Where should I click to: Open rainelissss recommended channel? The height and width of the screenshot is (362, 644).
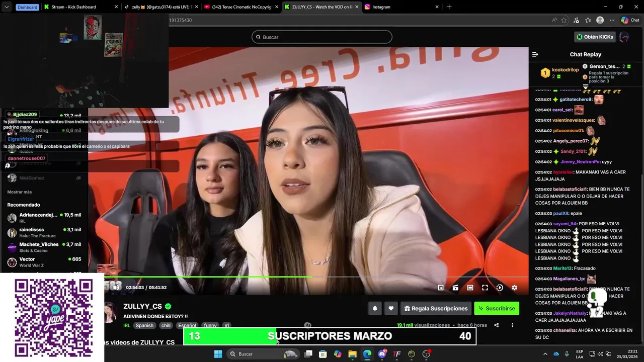pyautogui.click(x=44, y=232)
